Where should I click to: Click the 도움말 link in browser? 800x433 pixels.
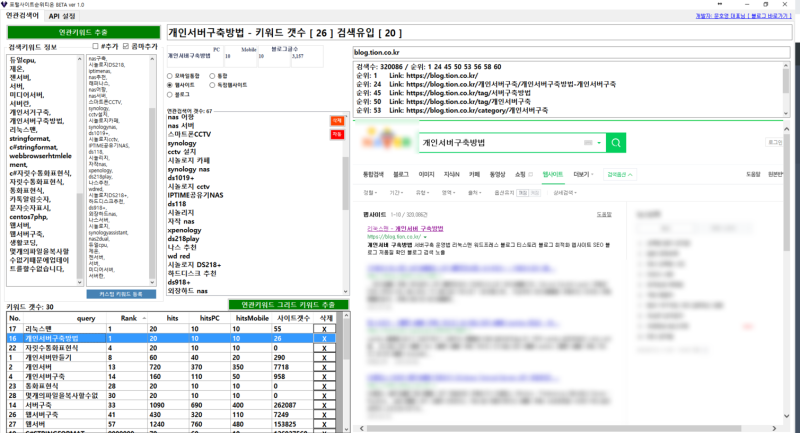[604, 215]
